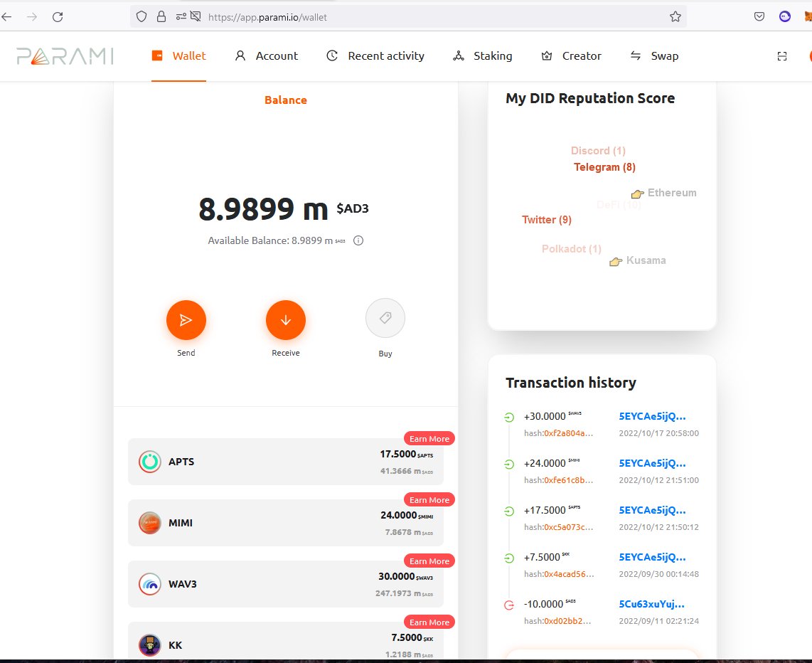812x663 pixels.
Task: Click Earn More on the MIMI row
Action: [x=429, y=500]
